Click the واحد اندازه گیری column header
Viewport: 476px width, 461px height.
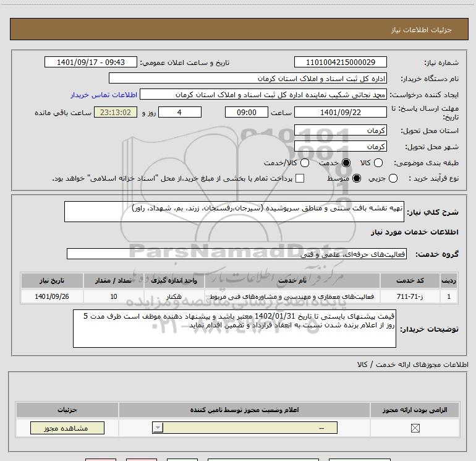tap(174, 280)
